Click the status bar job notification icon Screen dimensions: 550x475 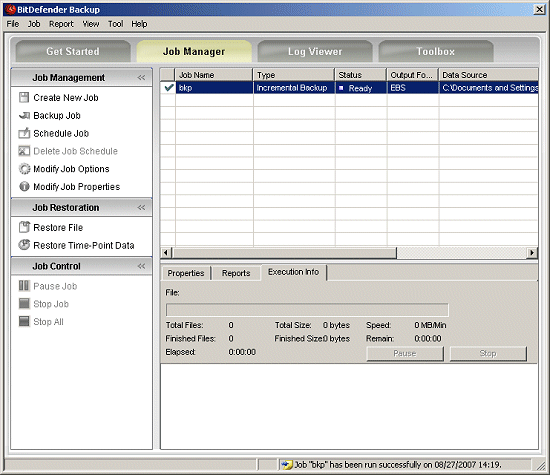click(x=287, y=465)
